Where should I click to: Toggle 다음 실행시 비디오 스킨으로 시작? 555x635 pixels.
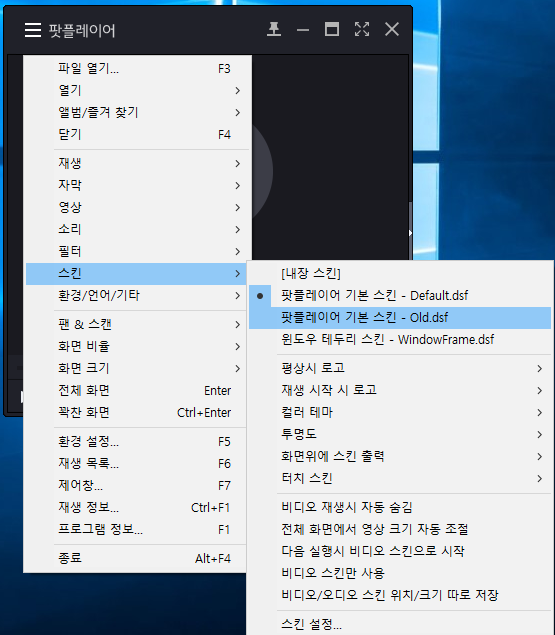[400, 551]
